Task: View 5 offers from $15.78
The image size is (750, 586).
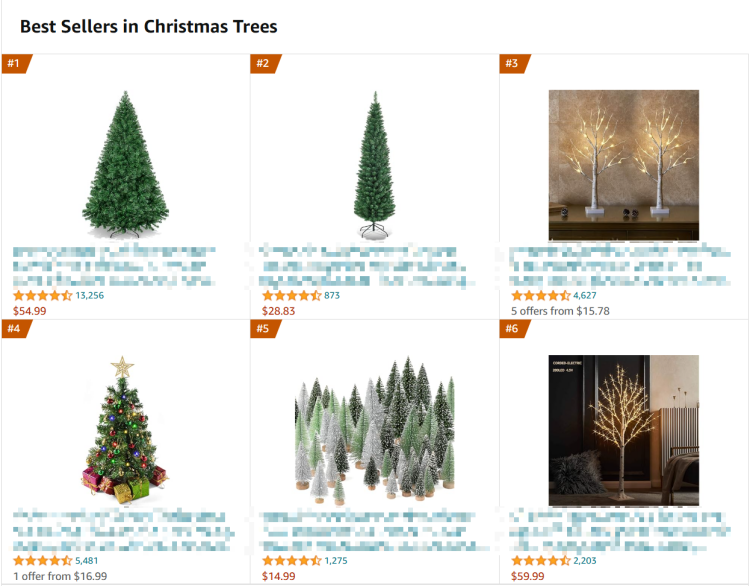Action: click(x=560, y=311)
